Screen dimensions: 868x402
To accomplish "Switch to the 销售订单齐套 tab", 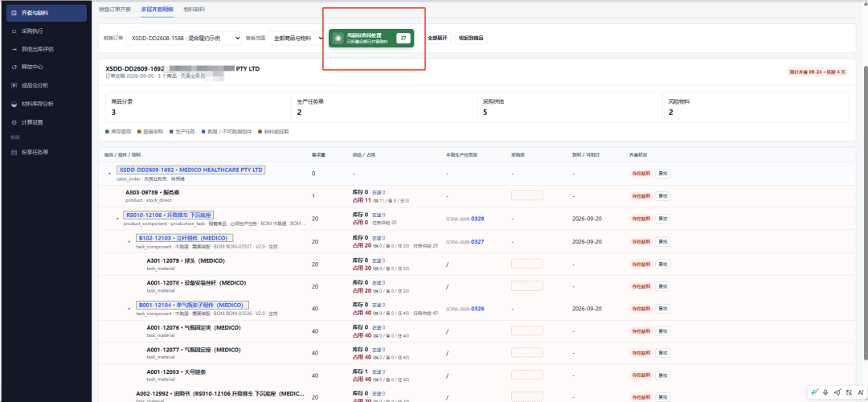I will [x=115, y=10].
